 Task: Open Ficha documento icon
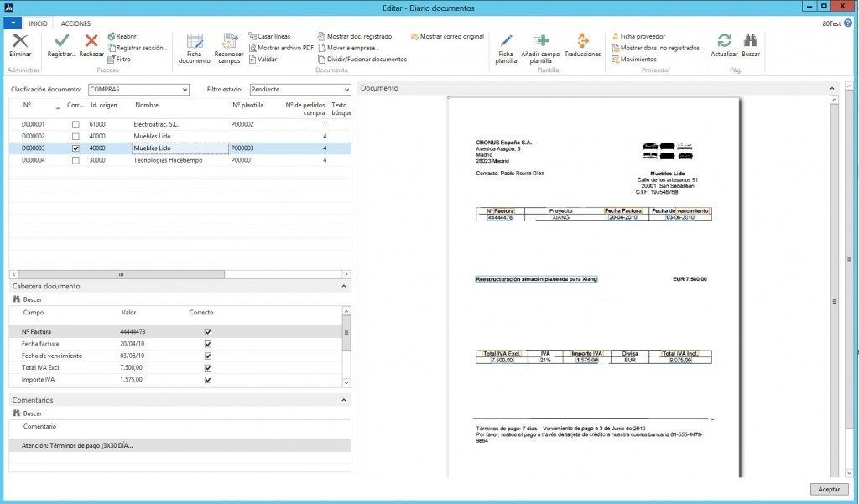pyautogui.click(x=195, y=41)
